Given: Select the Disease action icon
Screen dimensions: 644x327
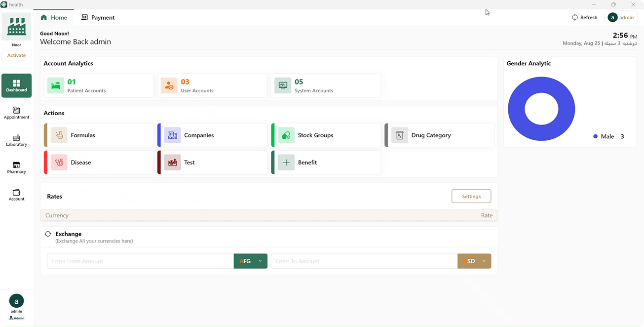Looking at the screenshot, I should click(59, 162).
